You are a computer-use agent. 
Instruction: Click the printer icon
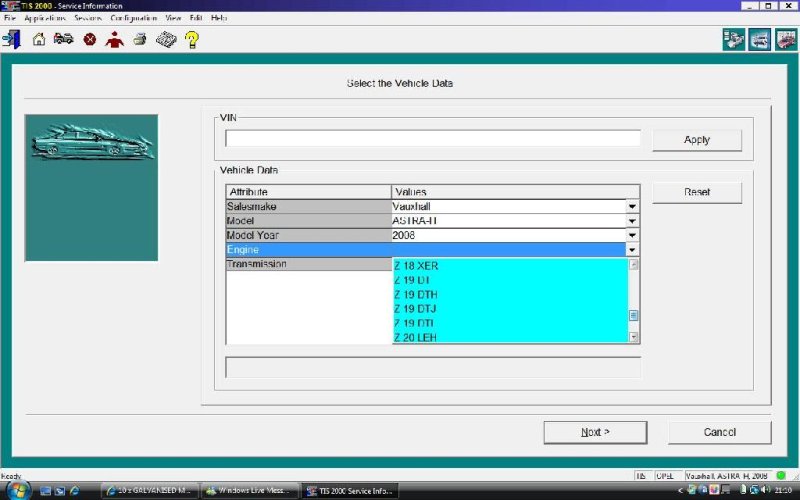tap(140, 40)
